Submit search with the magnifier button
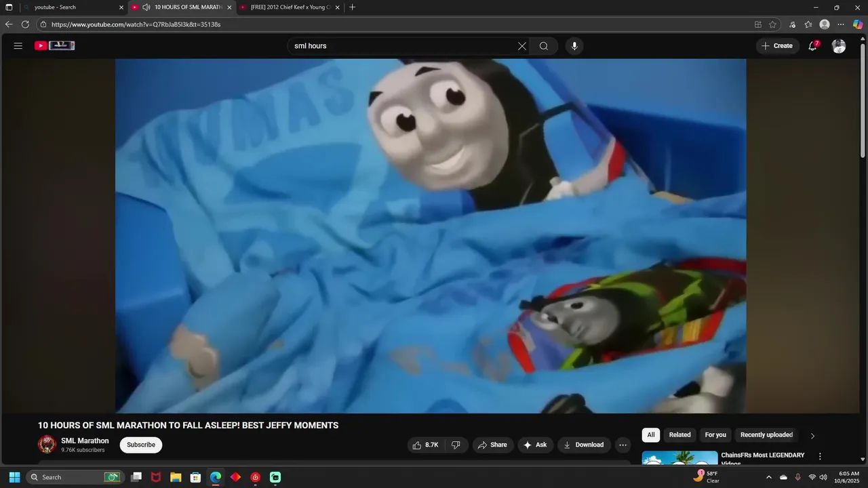 [x=544, y=46]
